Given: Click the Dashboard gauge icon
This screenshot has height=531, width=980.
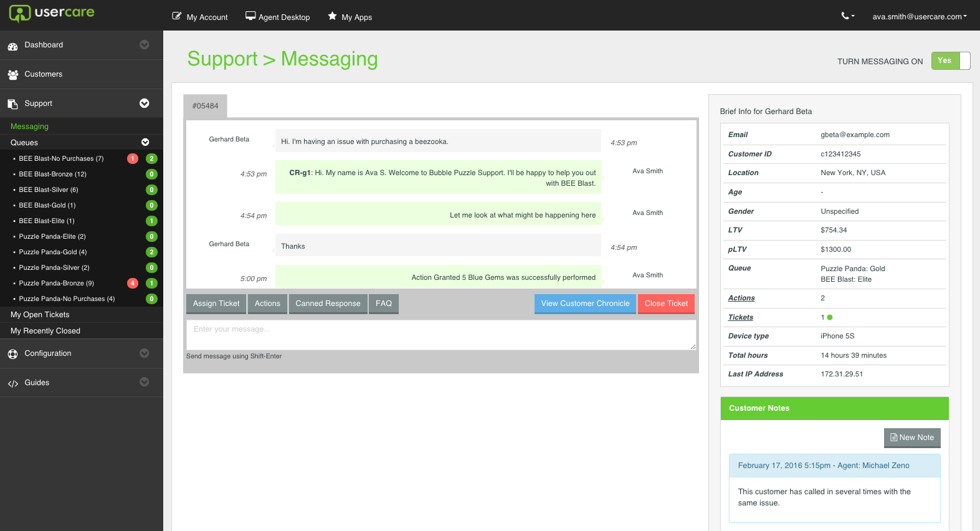Looking at the screenshot, I should pos(12,46).
